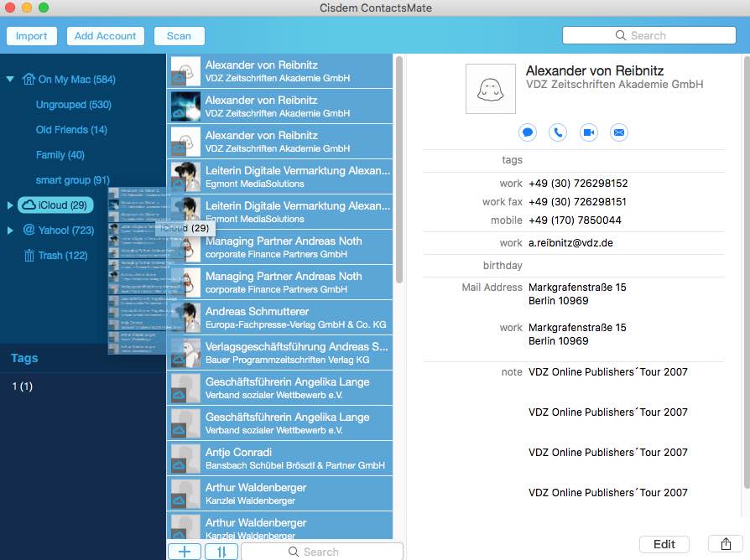Click the video call icon
Image resolution: width=750 pixels, height=560 pixels.
(x=588, y=132)
